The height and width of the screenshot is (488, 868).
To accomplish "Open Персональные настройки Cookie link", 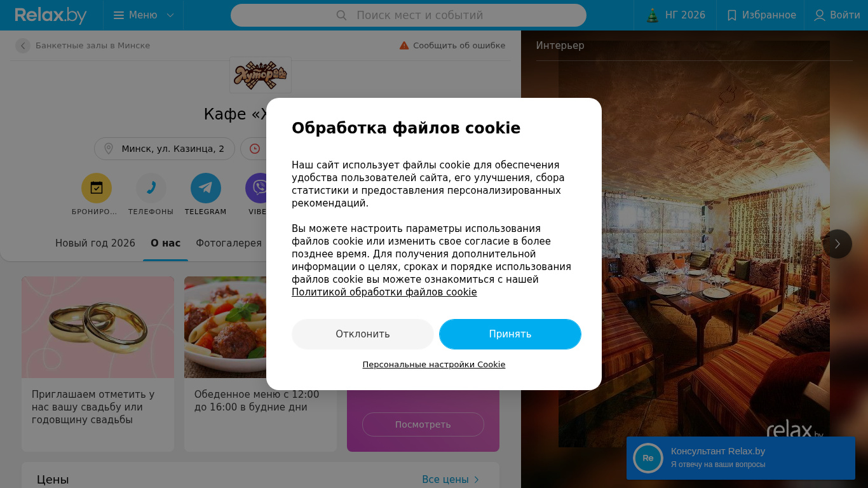I will 434,365.
